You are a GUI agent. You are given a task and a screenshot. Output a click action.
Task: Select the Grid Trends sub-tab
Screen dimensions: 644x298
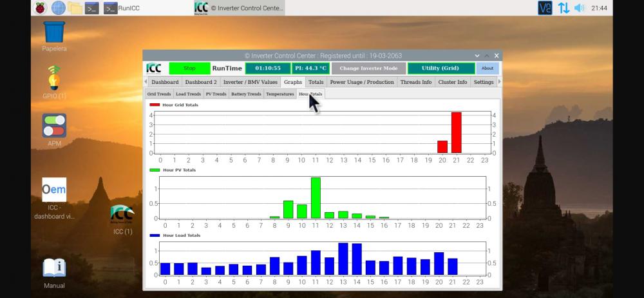159,94
